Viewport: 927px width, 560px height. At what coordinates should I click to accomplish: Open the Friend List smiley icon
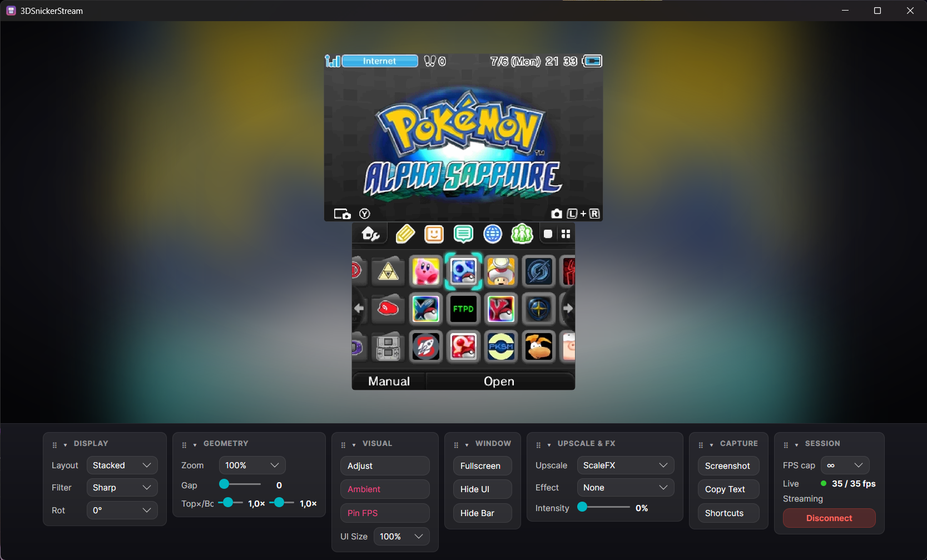click(x=434, y=234)
